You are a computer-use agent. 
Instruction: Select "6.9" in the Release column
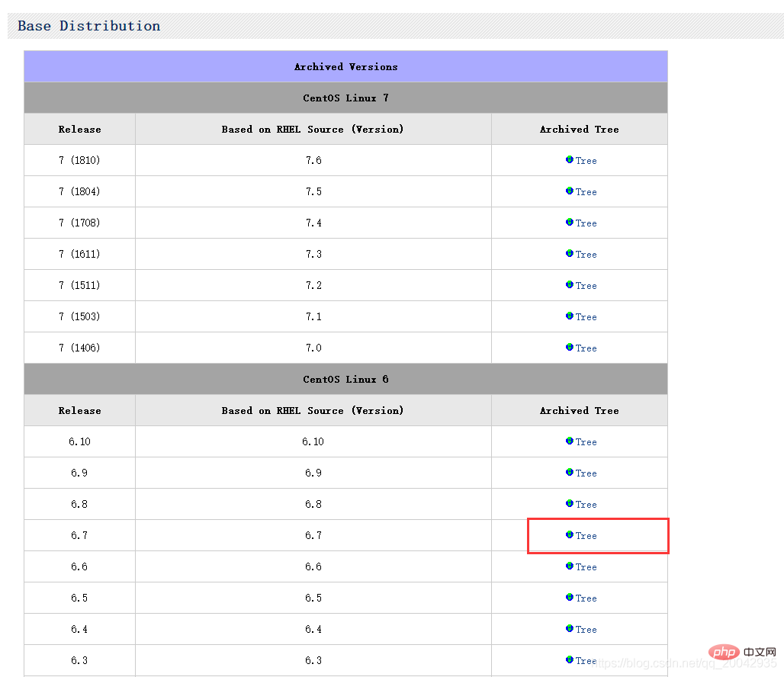79,473
